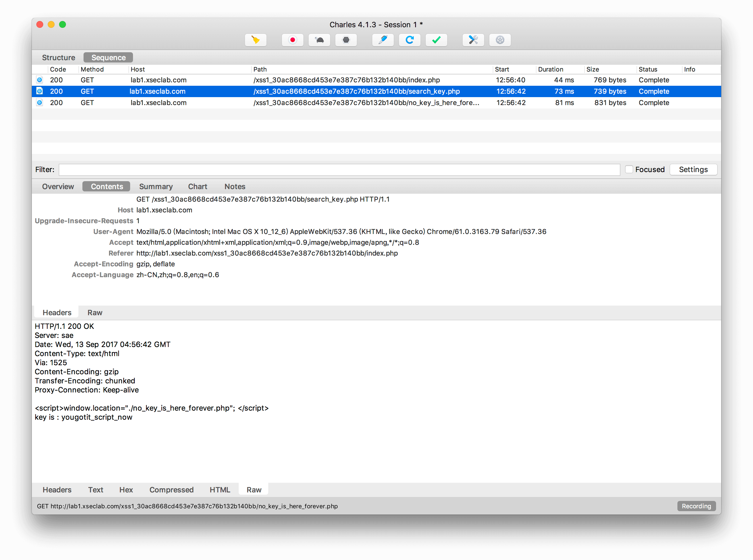This screenshot has width=753, height=560.
Task: Click the blue Repeat request icon
Action: (410, 40)
